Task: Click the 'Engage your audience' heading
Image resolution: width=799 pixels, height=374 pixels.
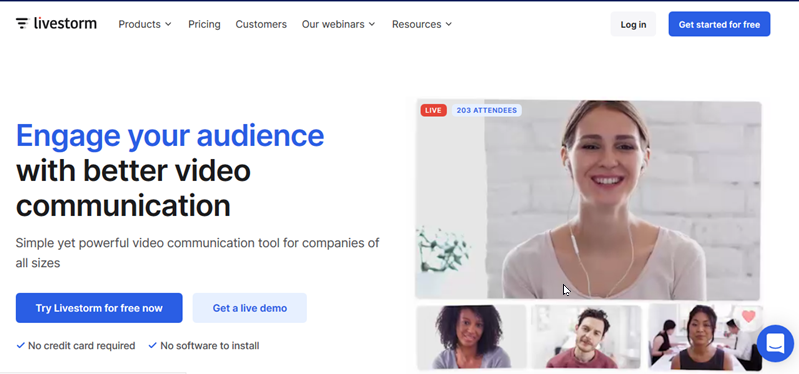Action: 170,135
